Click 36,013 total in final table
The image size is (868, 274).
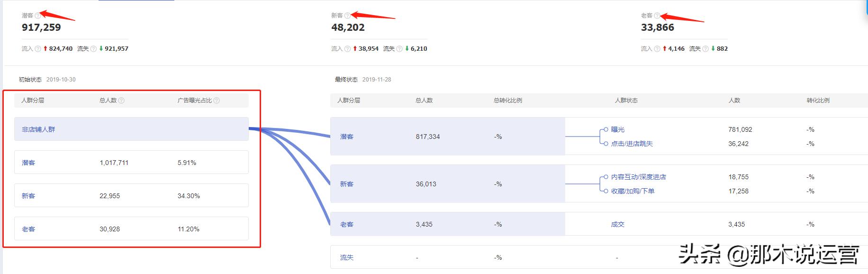[426, 184]
